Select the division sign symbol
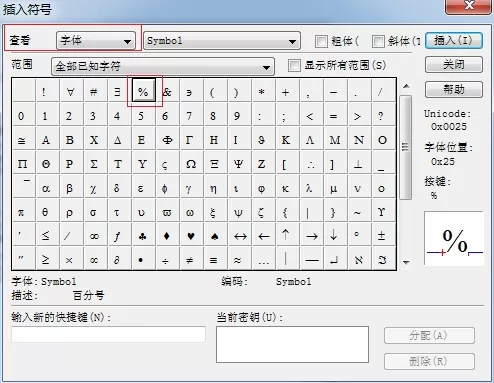This screenshot has width=494, height=383. pyautogui.click(x=167, y=259)
